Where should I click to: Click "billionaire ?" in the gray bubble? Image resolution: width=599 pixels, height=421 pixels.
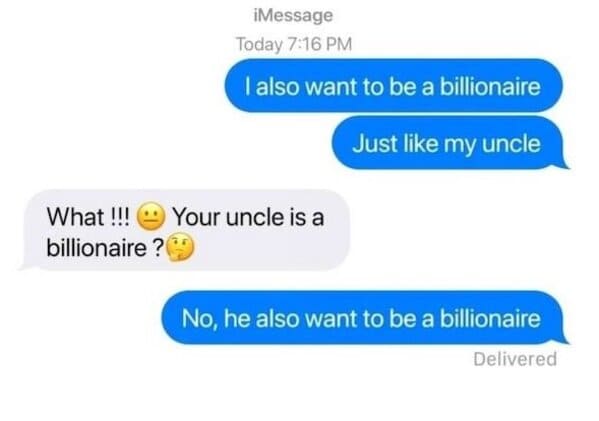105,248
